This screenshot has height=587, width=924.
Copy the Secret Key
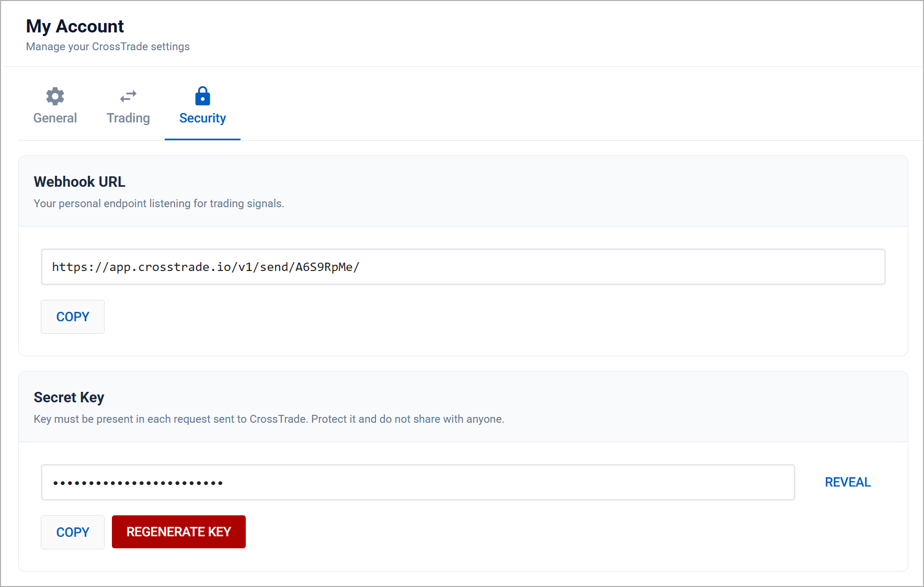pos(72,532)
